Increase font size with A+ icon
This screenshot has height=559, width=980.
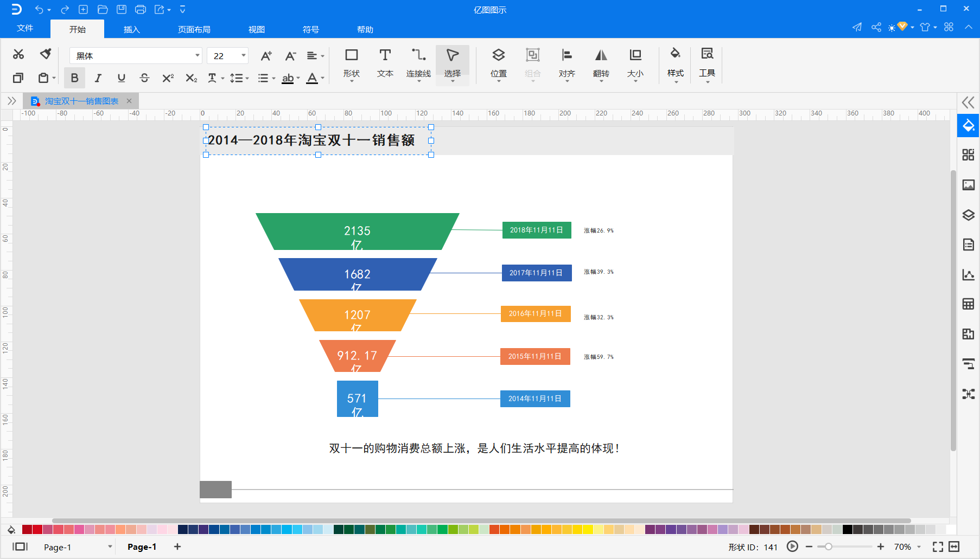(x=266, y=56)
